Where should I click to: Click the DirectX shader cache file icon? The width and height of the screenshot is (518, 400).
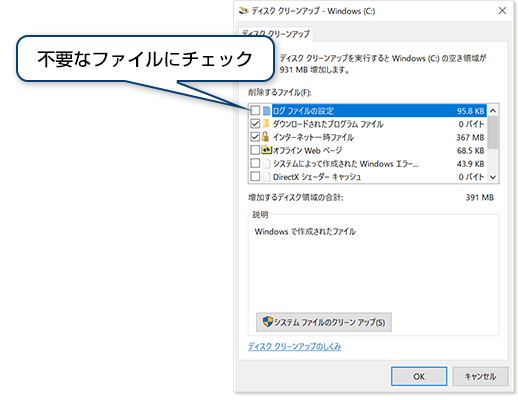(x=266, y=176)
